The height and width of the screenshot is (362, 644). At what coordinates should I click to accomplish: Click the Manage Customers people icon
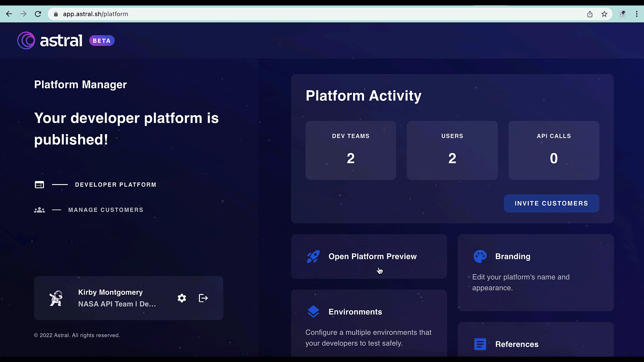tap(40, 210)
